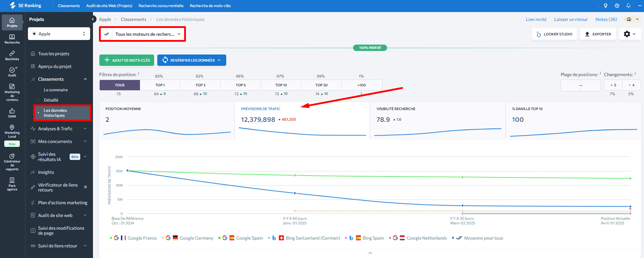Open the Backlinks sidebar icon
The width and height of the screenshot is (644, 258).
[12, 56]
